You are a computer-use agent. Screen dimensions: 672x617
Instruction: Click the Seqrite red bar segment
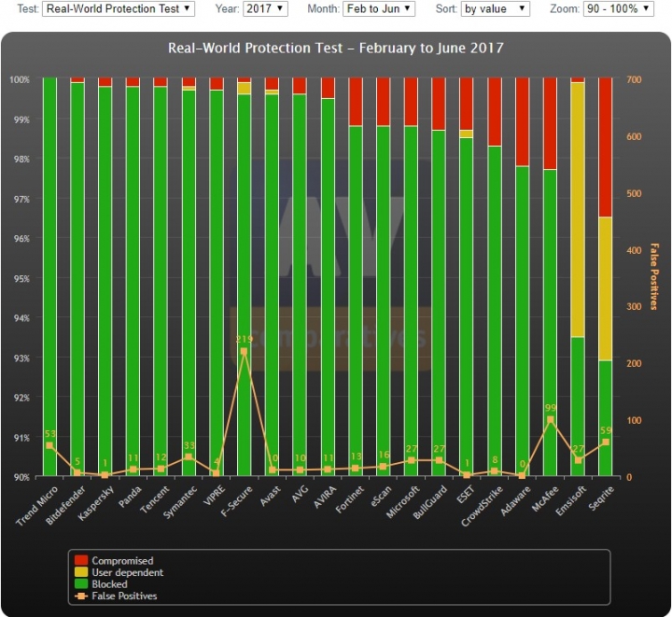(x=605, y=147)
